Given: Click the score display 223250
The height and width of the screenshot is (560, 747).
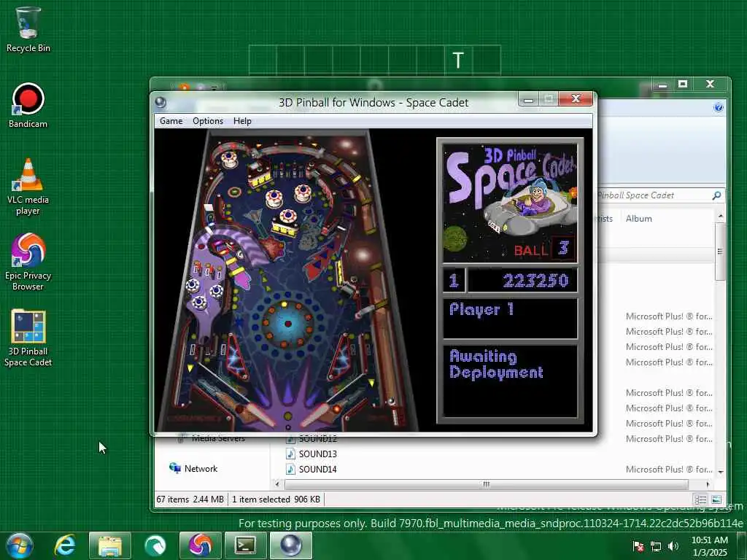Looking at the screenshot, I should [x=523, y=281].
